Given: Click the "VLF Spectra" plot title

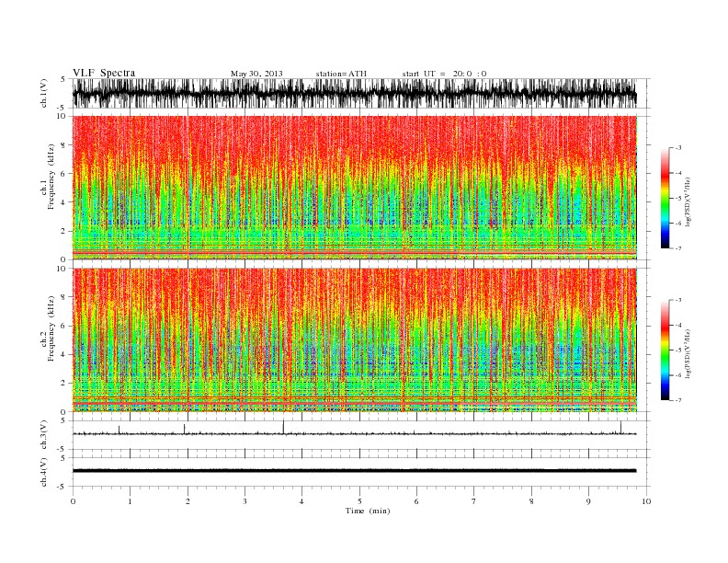Looking at the screenshot, I should pyautogui.click(x=104, y=73).
